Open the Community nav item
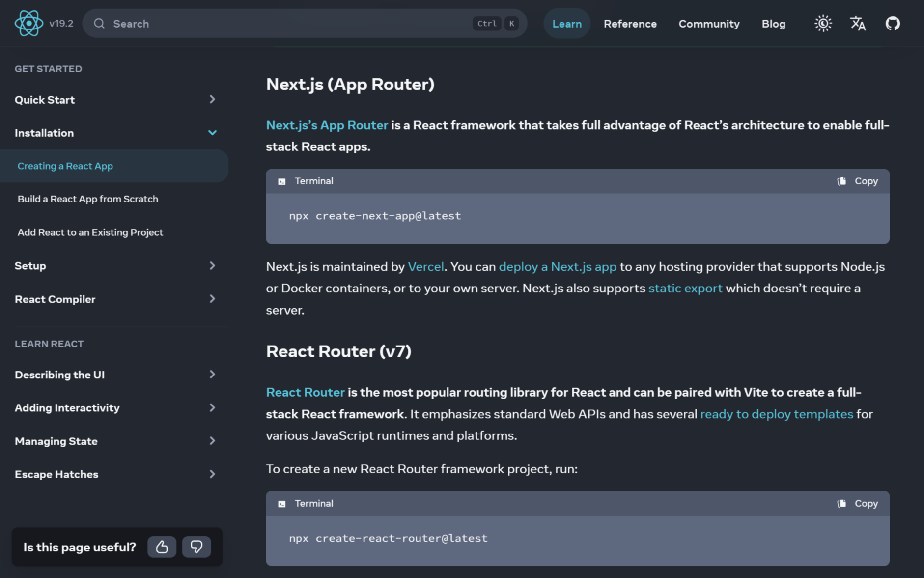Screen dimensions: 924x578 708,24
